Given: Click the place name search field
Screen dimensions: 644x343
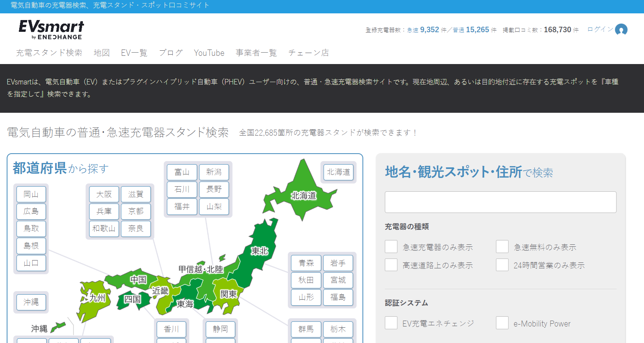Looking at the screenshot, I should 500,202.
